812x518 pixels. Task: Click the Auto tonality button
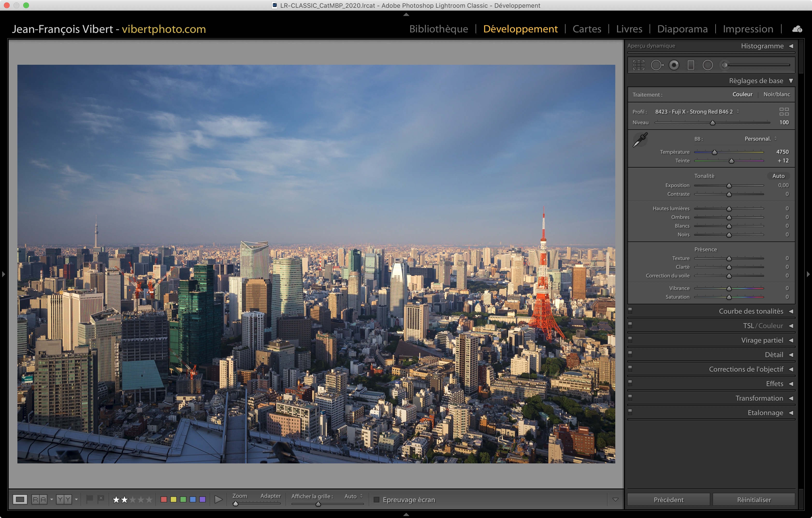pos(778,176)
